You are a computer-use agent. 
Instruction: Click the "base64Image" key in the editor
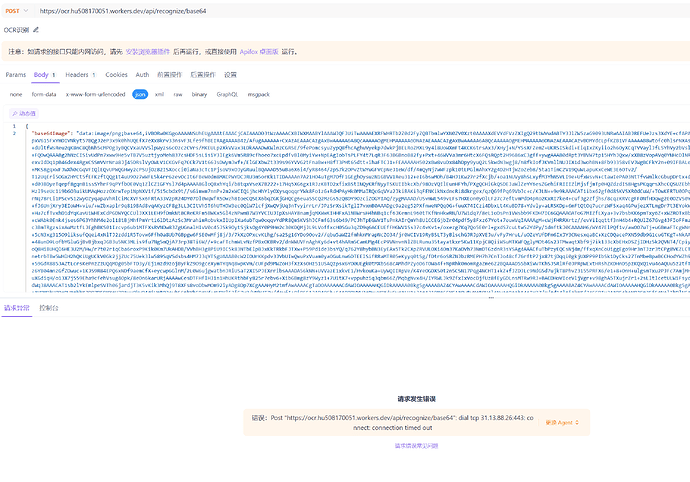point(51,133)
